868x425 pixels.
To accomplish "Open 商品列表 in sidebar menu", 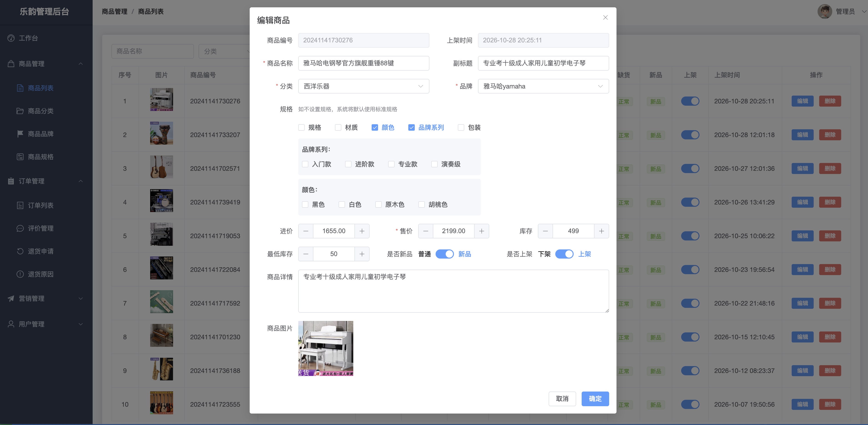I will (x=41, y=88).
